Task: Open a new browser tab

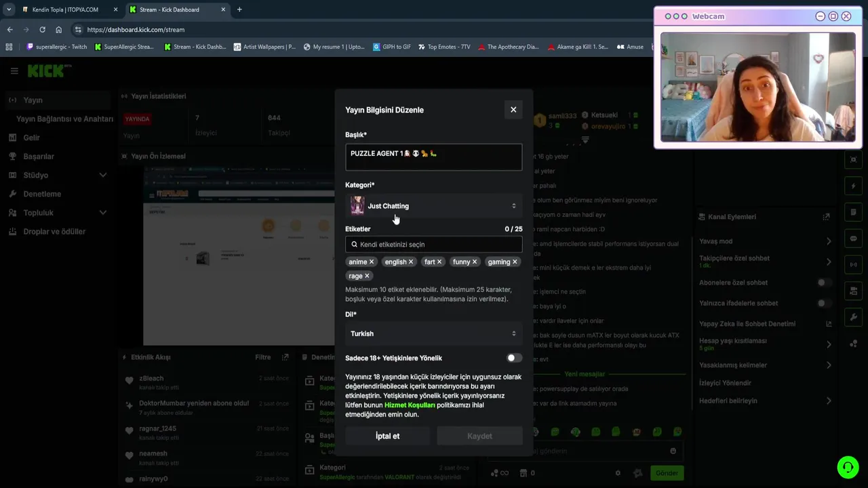Action: (x=239, y=9)
